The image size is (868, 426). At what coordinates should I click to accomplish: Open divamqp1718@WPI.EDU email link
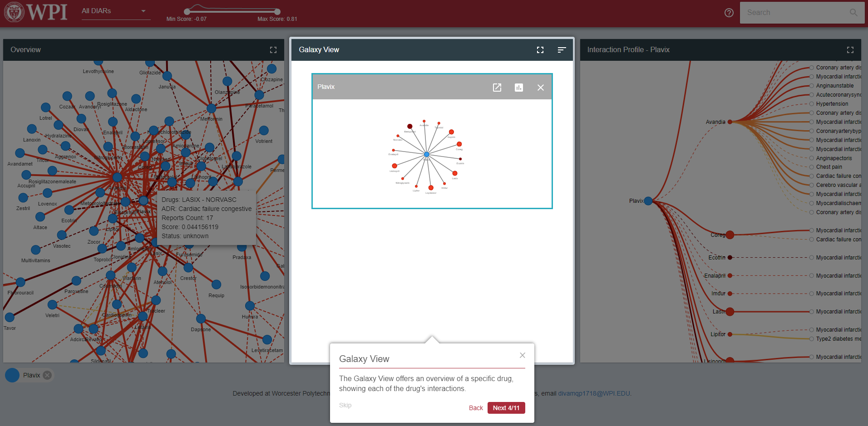click(x=594, y=393)
